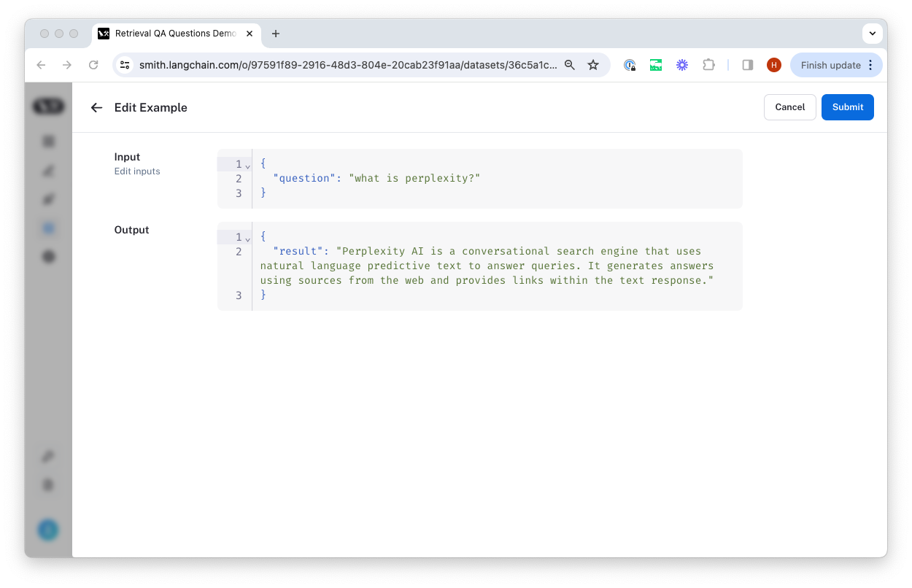Toggle the browser side panel icon
912x588 pixels.
747,65
